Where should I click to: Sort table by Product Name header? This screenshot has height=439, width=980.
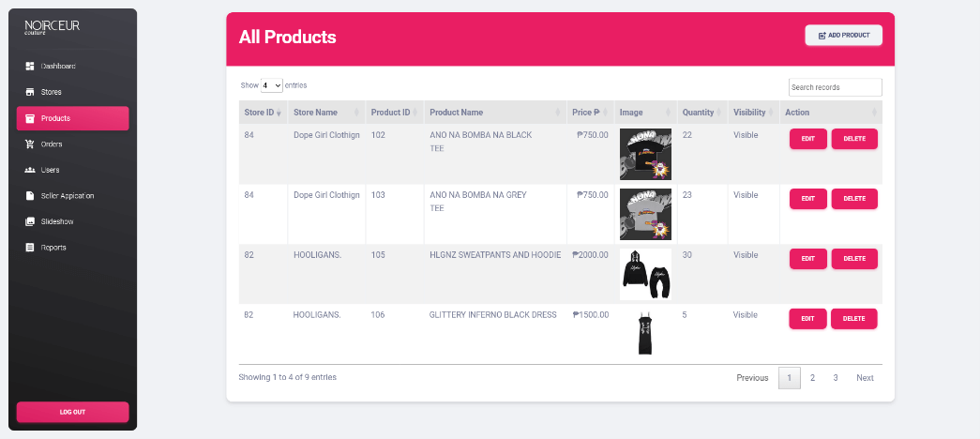click(x=493, y=113)
